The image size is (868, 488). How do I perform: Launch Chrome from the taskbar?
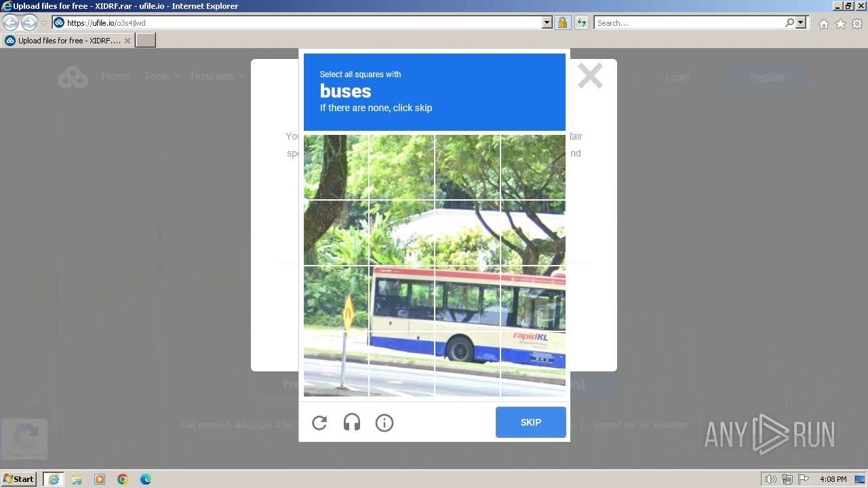[123, 479]
